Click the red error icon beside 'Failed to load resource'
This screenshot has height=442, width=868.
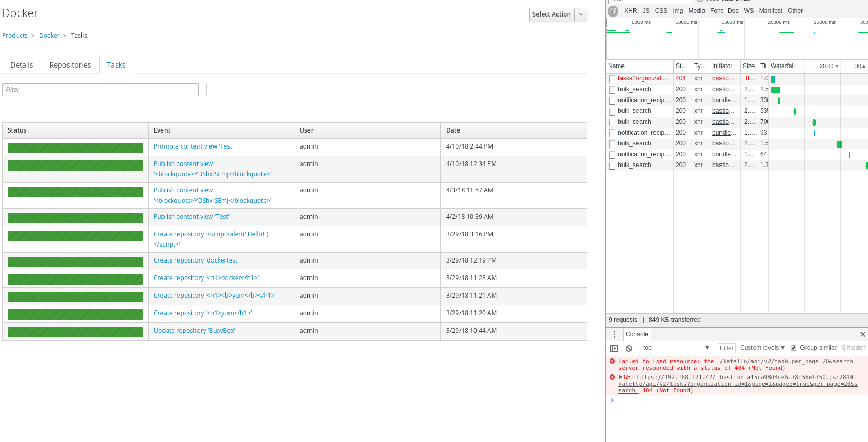612,361
